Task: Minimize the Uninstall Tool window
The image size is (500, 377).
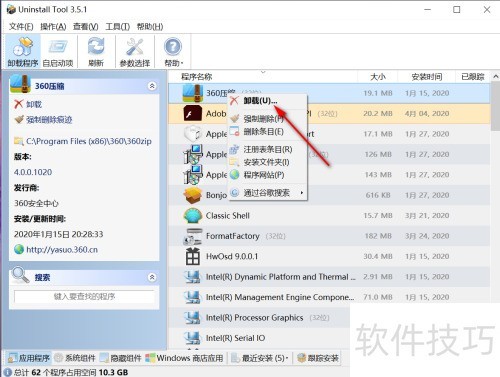Action: [427, 10]
